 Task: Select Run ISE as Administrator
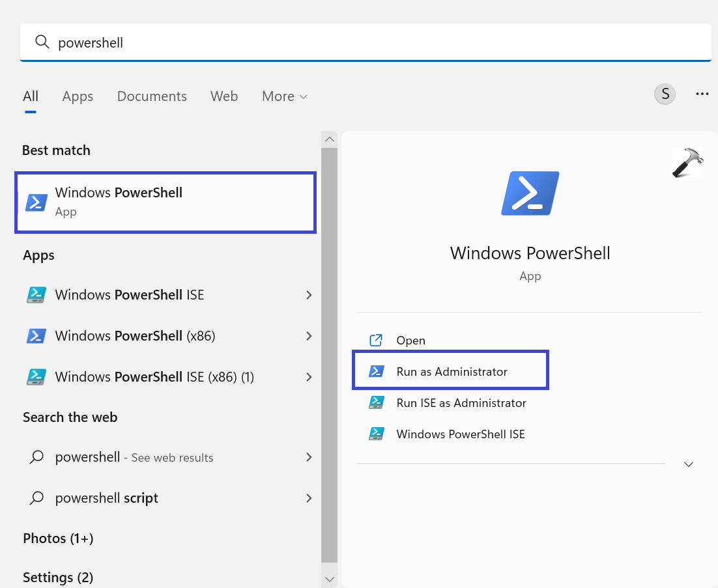461,403
